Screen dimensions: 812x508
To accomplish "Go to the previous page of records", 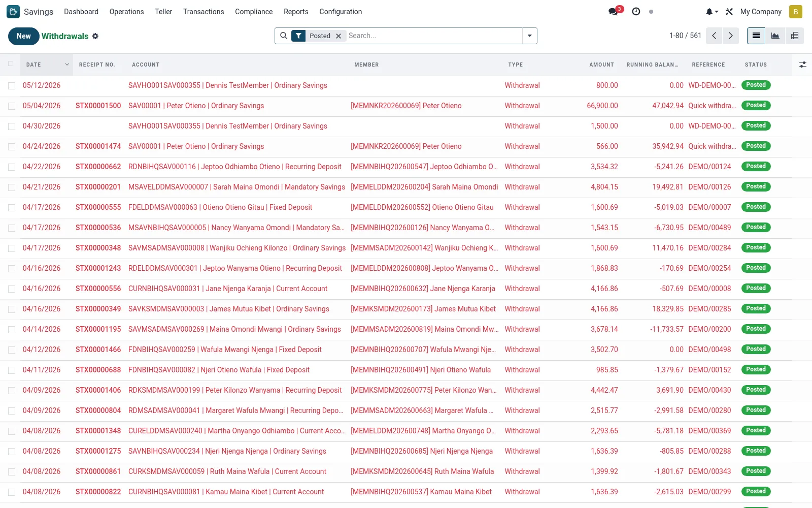I will point(714,36).
